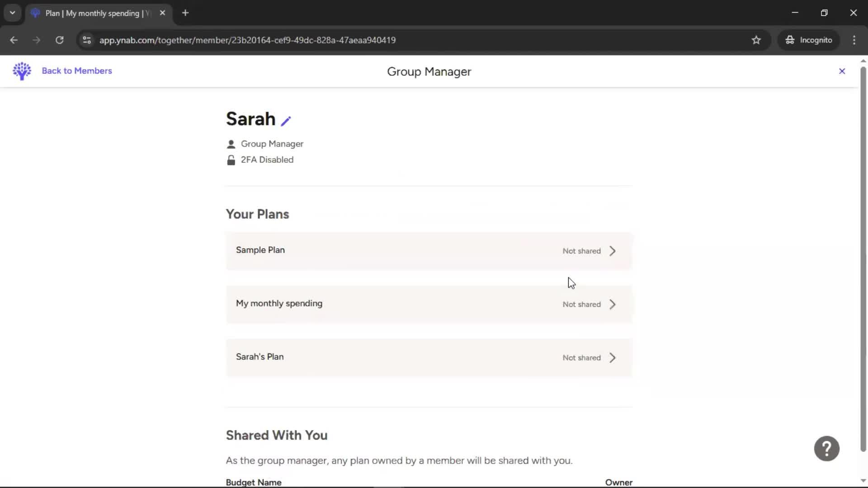The width and height of the screenshot is (868, 488).
Task: Select the Plan | My monthly spending tab
Action: [x=99, y=13]
